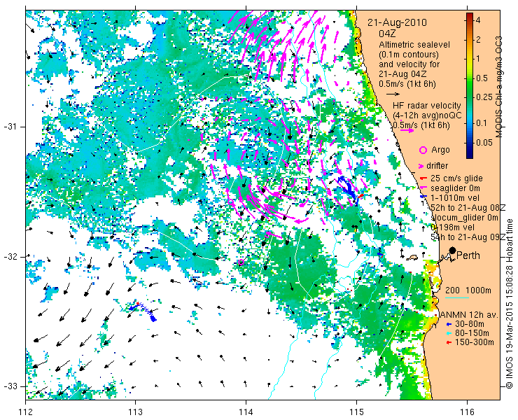
Task: Click the latitude axis label -33
Action: click(10, 386)
